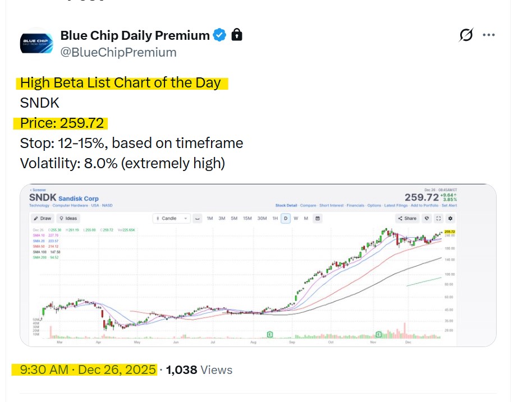
Task: Open chart settings gear icon
Action: (450, 218)
